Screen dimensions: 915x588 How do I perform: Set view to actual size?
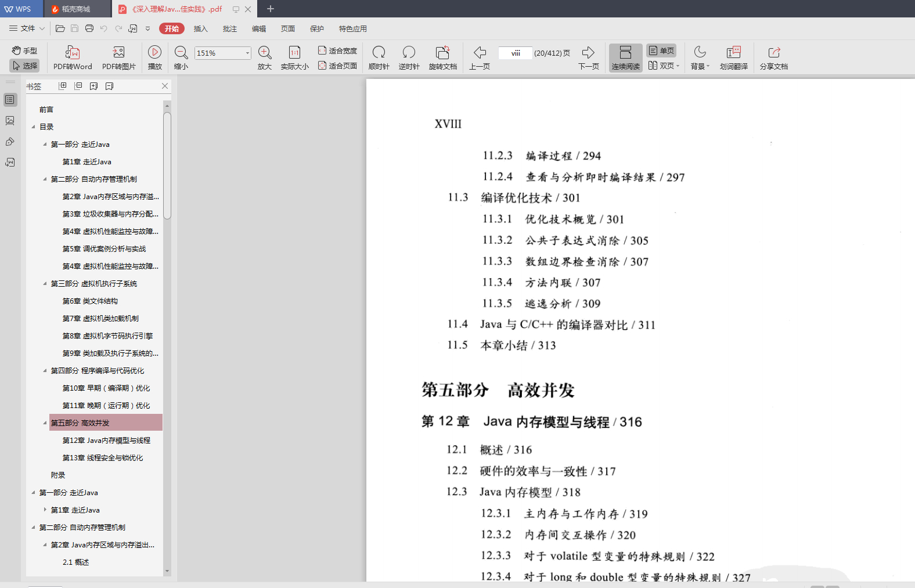(294, 58)
